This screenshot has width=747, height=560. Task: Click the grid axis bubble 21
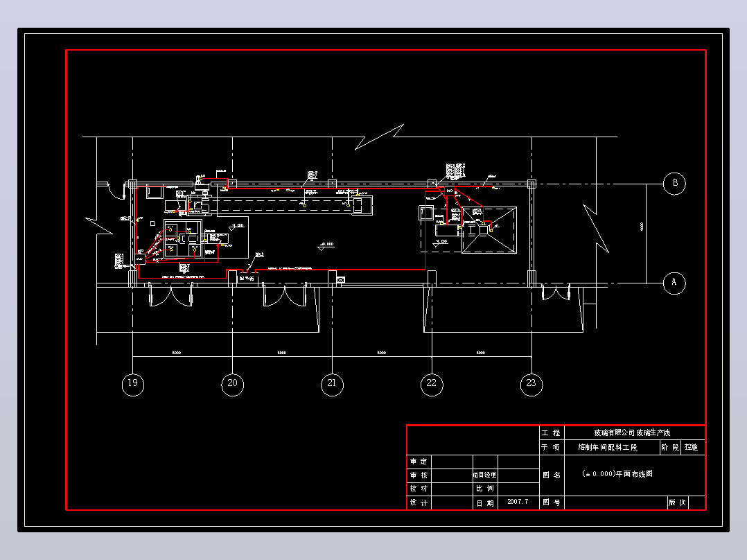click(x=332, y=384)
